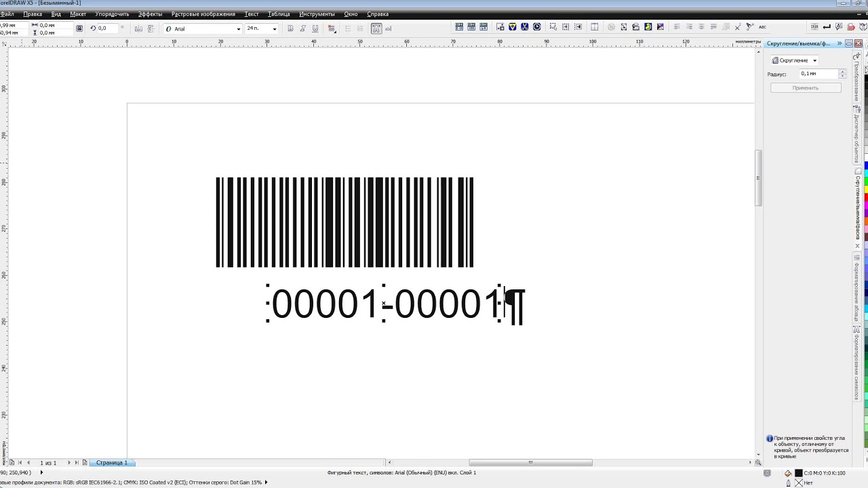This screenshot has width=868, height=488.
Task: Click the Применить button
Action: pyautogui.click(x=806, y=88)
